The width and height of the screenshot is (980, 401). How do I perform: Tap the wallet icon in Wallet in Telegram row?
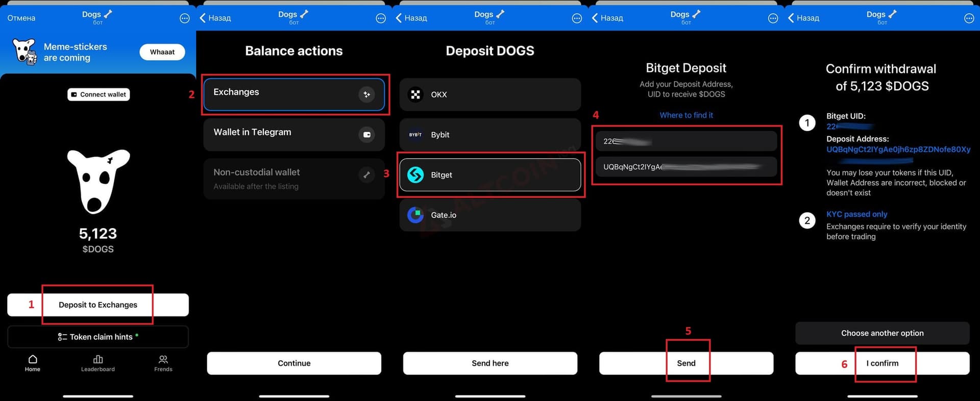pos(366,135)
